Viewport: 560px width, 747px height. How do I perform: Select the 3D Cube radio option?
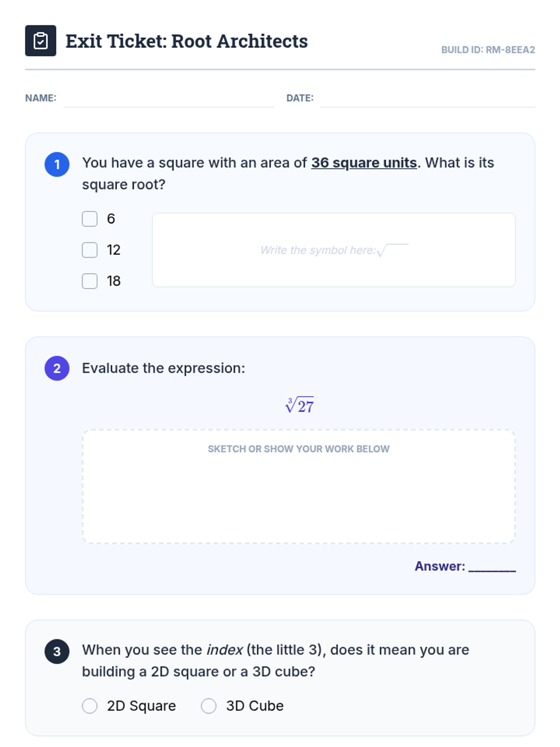click(209, 706)
